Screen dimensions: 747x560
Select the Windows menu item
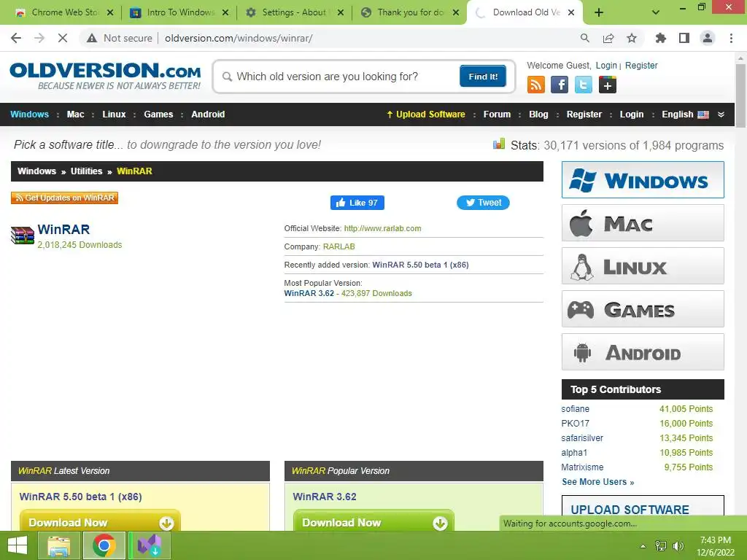coord(29,114)
